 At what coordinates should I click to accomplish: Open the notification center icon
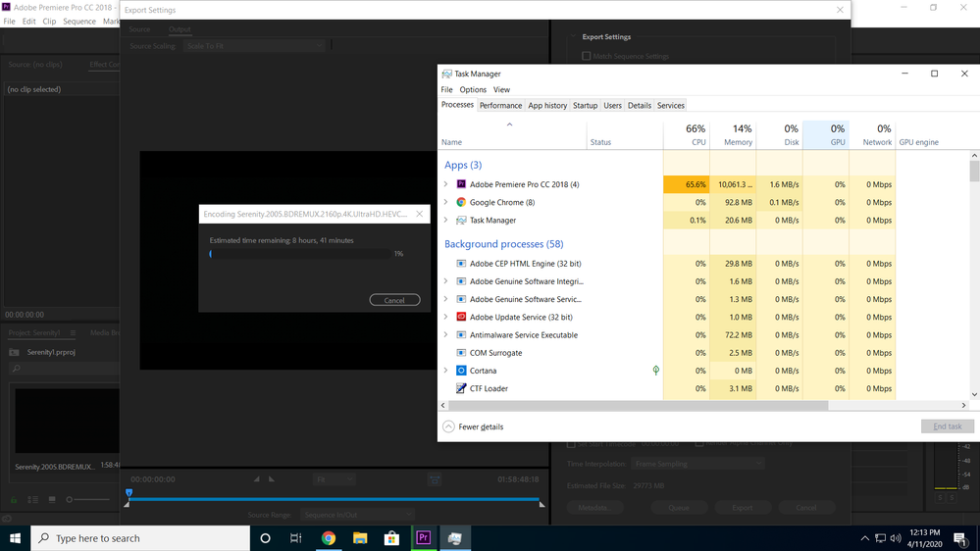point(960,538)
